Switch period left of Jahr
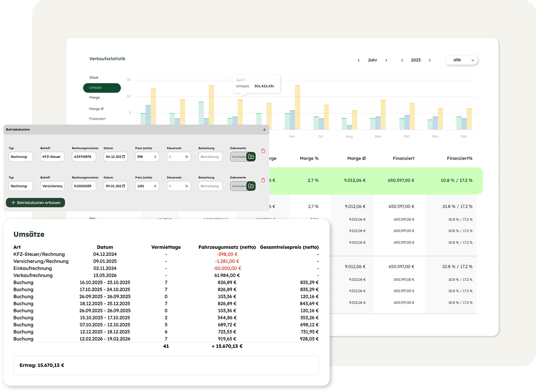The width and height of the screenshot is (536, 392). [359, 60]
